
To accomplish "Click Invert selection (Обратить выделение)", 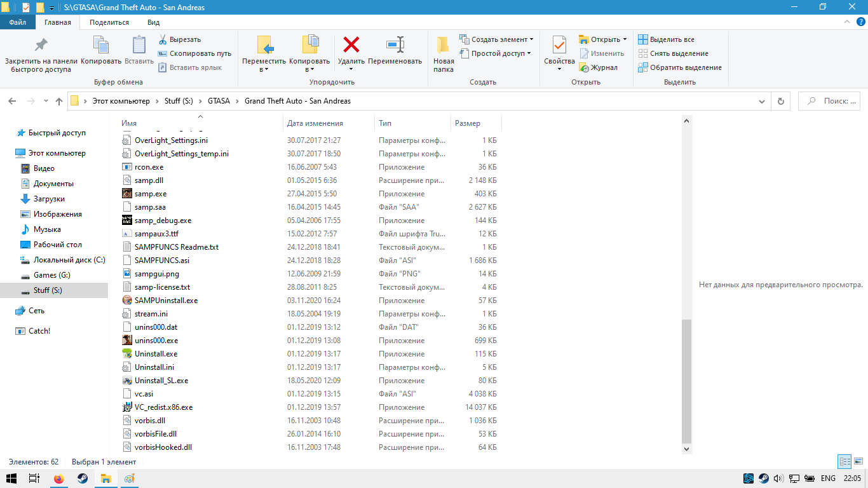I will click(x=679, y=67).
